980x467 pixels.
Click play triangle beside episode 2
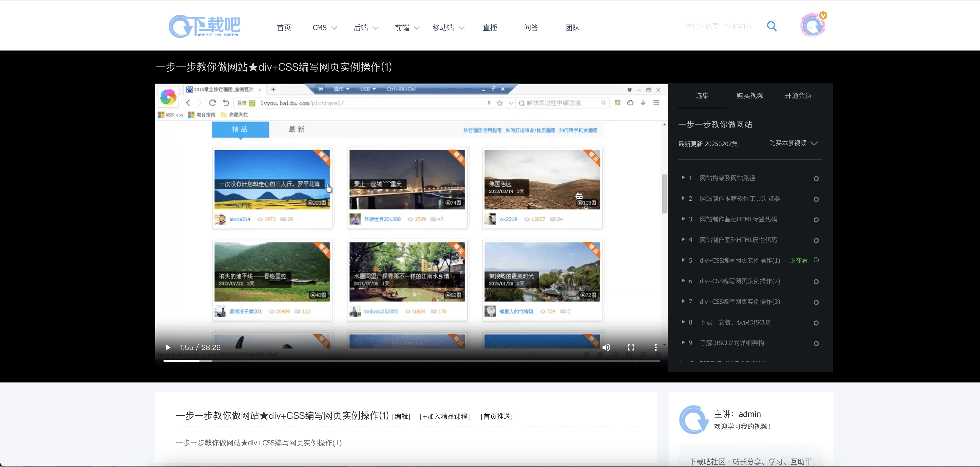683,198
